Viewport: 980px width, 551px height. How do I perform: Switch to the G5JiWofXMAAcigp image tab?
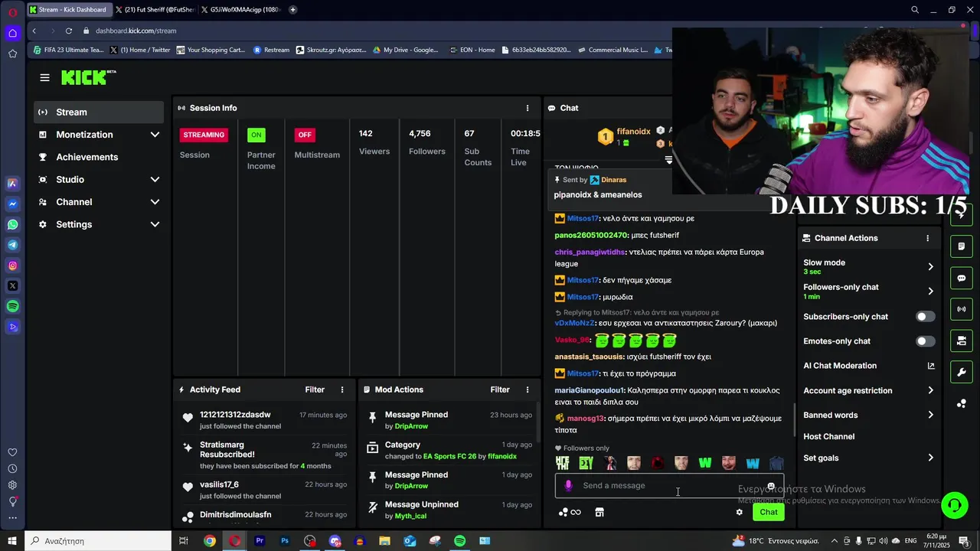pyautogui.click(x=242, y=10)
